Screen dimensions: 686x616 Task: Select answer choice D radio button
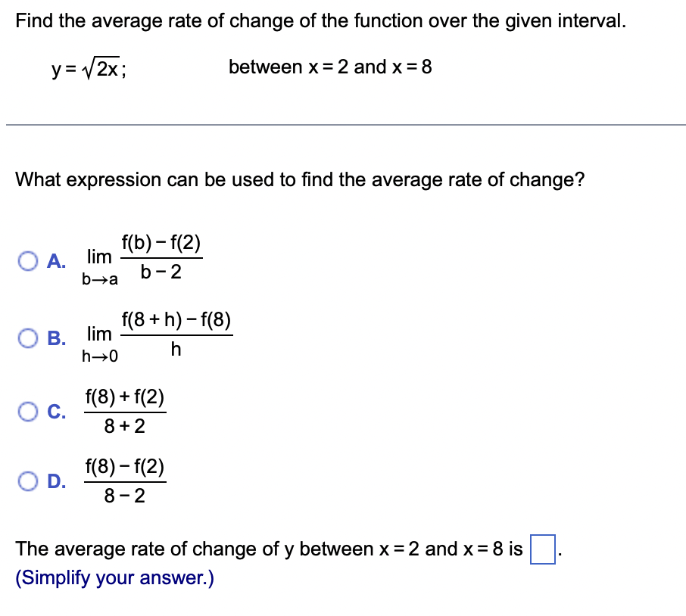(28, 479)
